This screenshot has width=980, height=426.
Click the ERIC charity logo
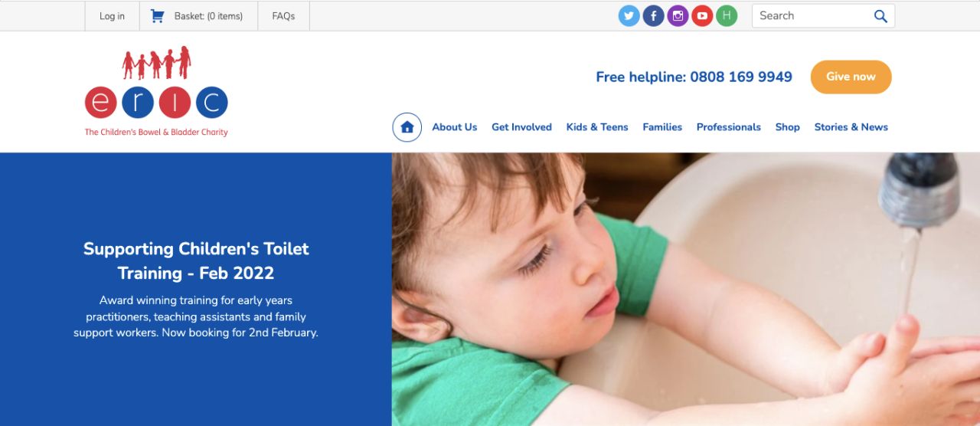[x=156, y=92]
